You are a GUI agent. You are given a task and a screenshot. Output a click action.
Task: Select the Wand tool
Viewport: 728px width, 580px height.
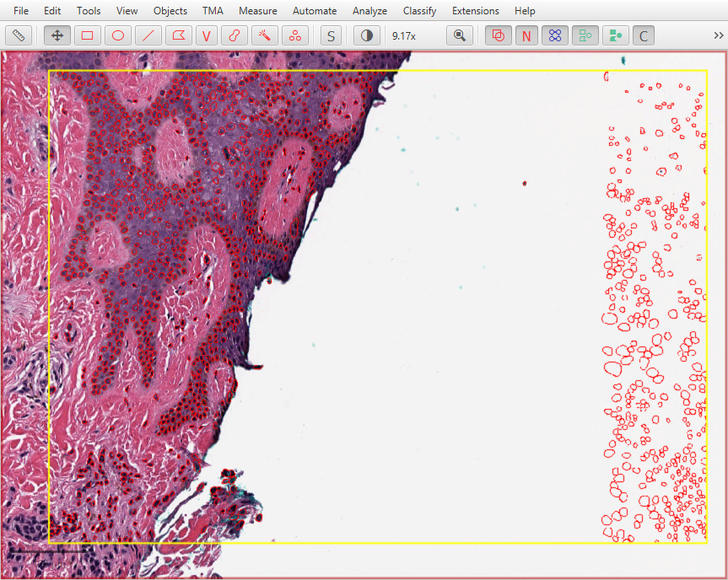click(x=265, y=35)
